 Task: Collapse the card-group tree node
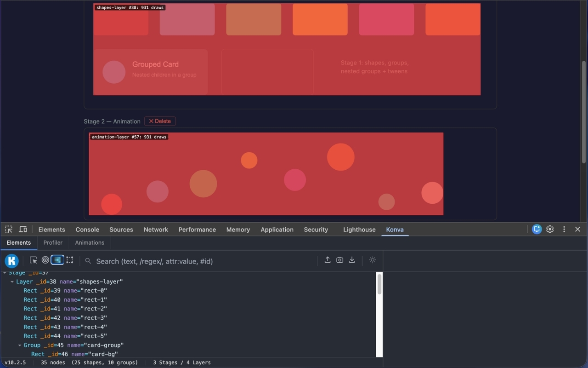tap(20, 345)
